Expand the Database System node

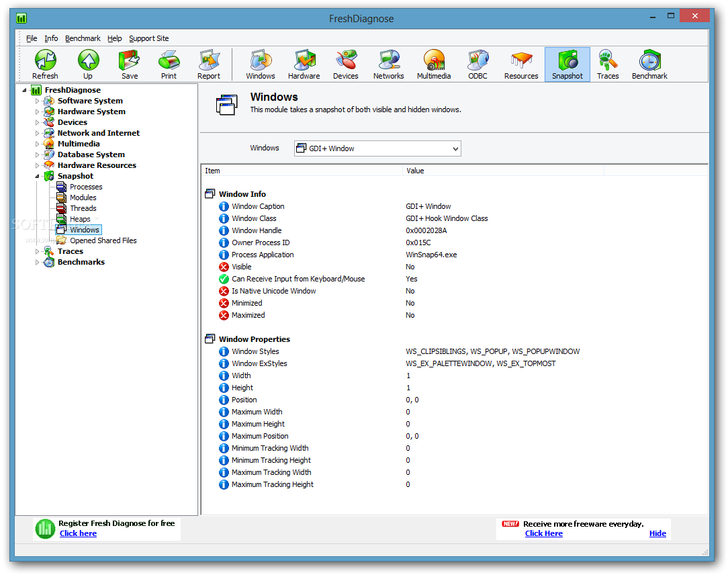click(37, 154)
